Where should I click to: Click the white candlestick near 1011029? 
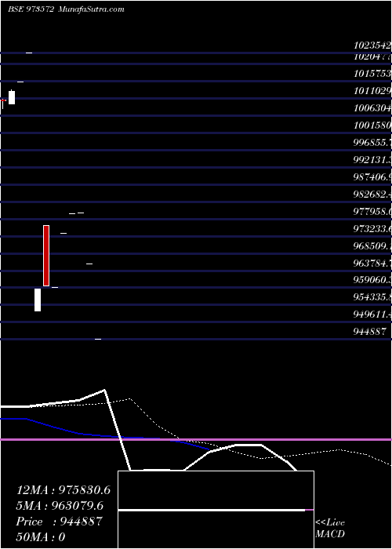[x=12, y=97]
